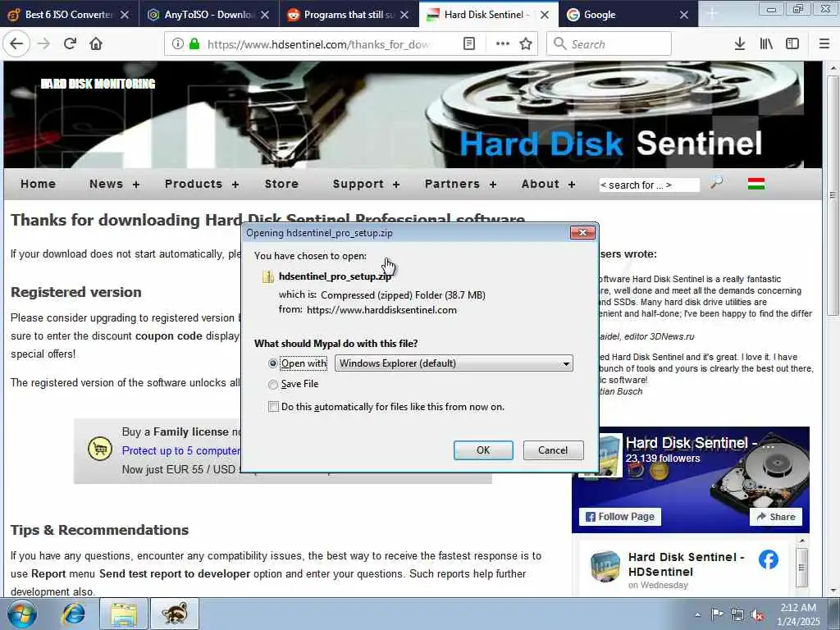Image resolution: width=840 pixels, height=630 pixels.
Task: Bookmark this page with the star
Action: tap(526, 44)
